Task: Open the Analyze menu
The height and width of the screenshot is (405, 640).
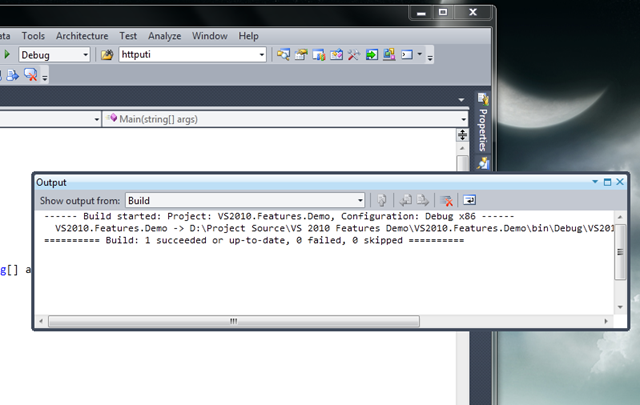Action: (164, 36)
